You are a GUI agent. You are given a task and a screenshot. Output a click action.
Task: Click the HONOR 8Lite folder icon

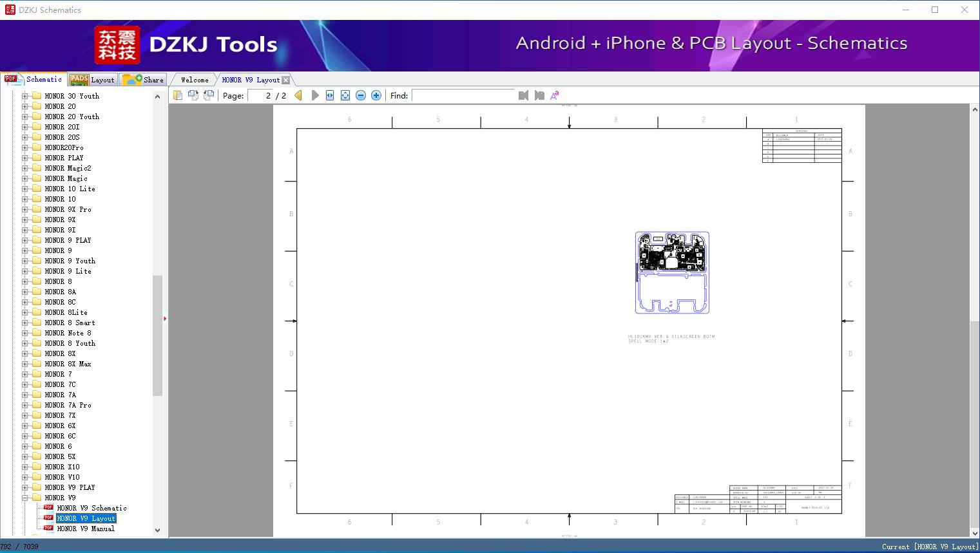37,312
